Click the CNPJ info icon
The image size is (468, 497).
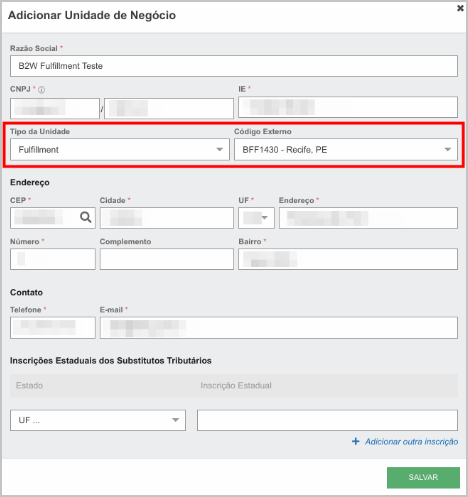(41, 90)
